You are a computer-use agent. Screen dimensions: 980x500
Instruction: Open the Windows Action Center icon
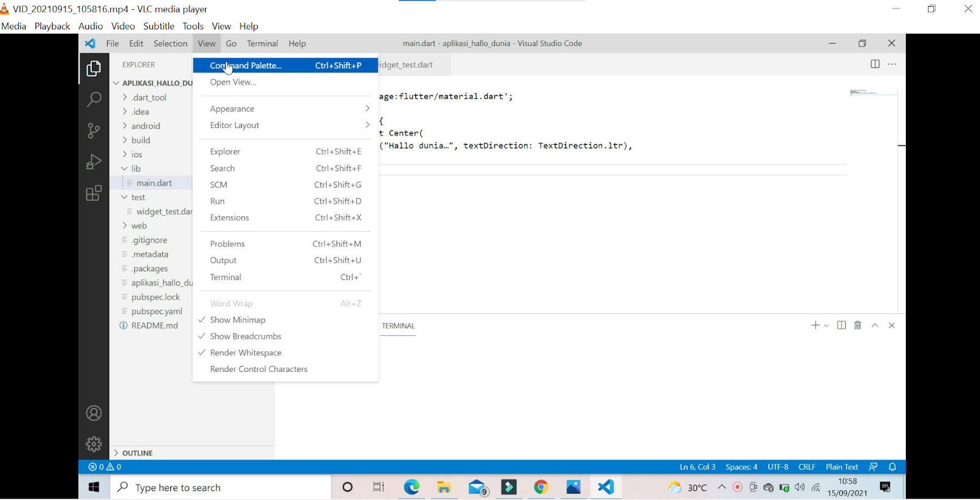pos(886,487)
